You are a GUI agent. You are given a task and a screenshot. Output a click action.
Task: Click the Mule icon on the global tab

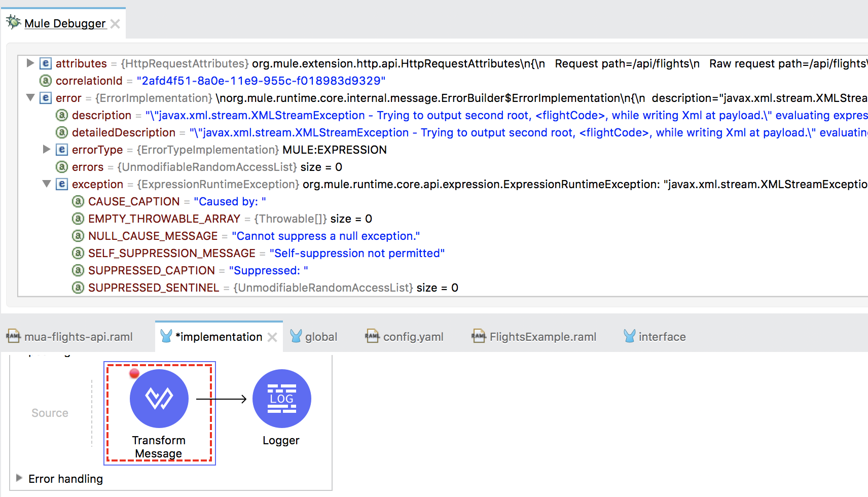point(296,336)
